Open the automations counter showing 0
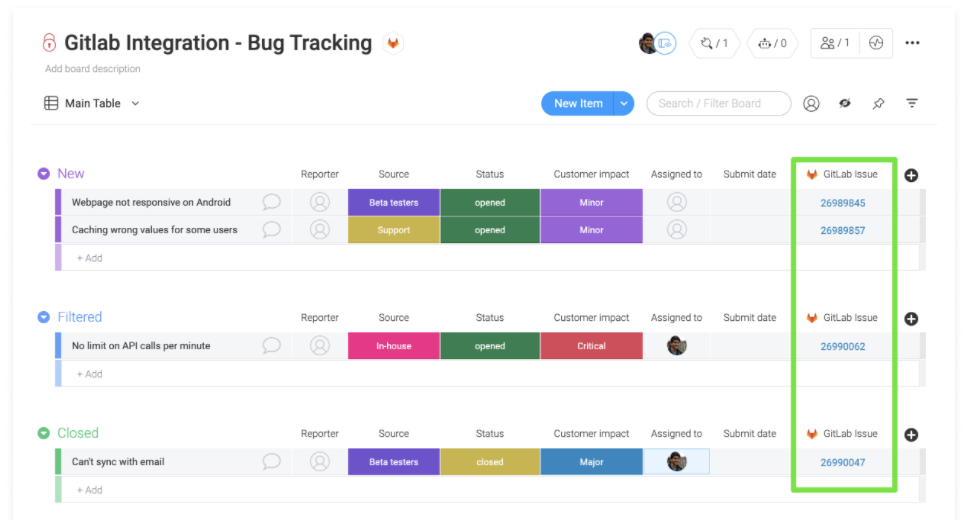This screenshot has width=964, height=520. 773,43
